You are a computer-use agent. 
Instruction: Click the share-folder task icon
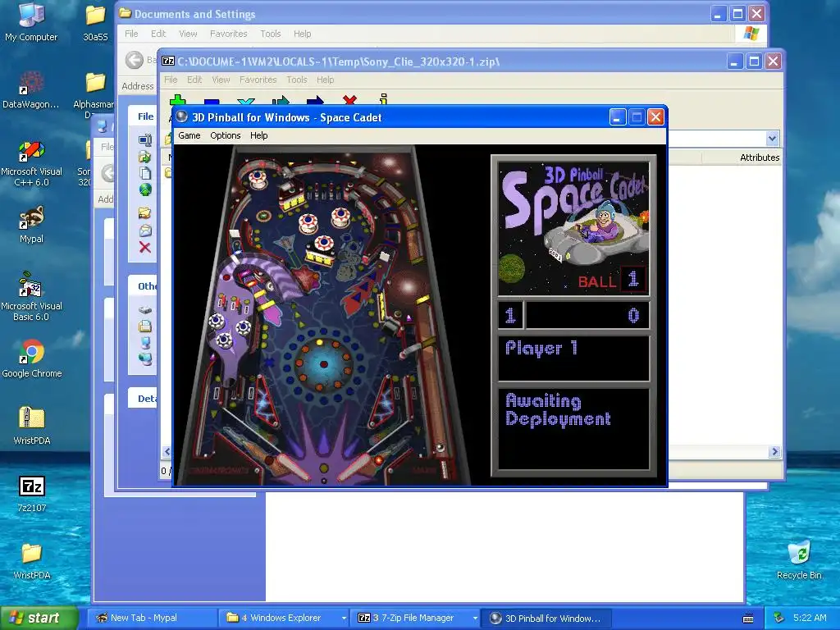coord(144,212)
